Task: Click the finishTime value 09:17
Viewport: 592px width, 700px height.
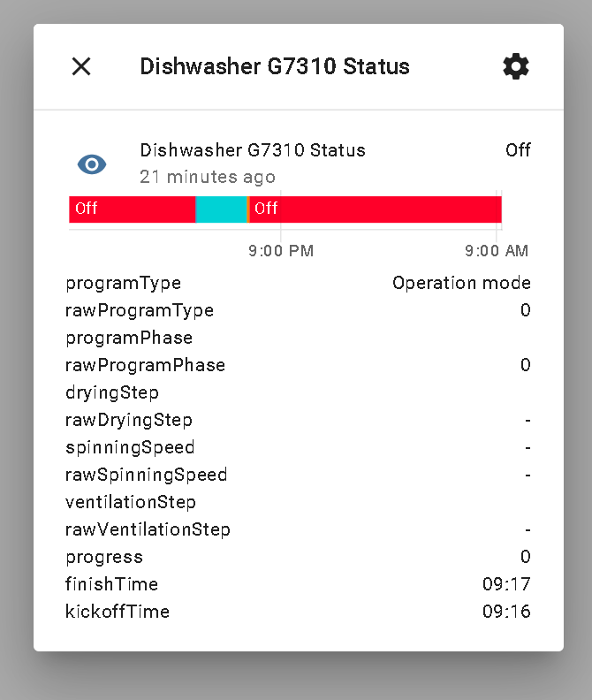Action: 506,584
